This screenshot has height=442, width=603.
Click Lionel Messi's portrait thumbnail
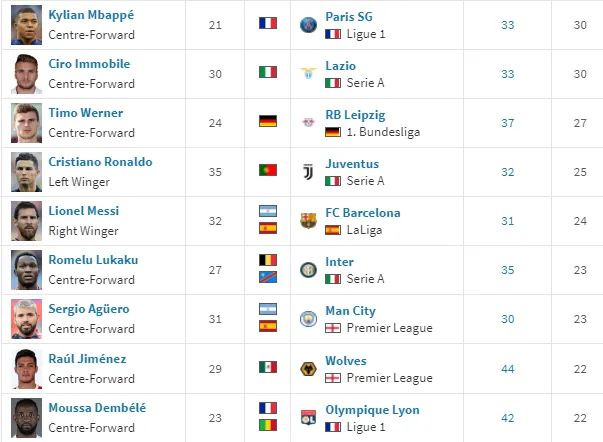[26, 221]
